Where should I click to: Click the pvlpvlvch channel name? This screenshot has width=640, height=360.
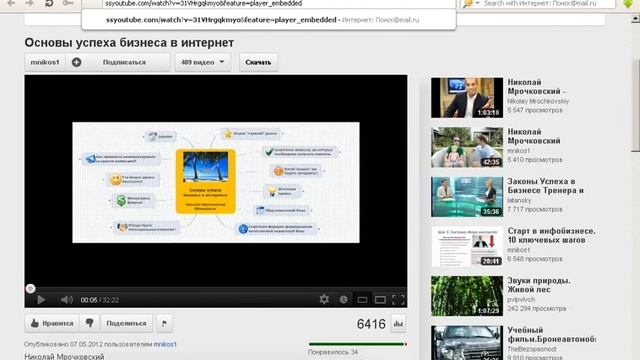coord(521,299)
